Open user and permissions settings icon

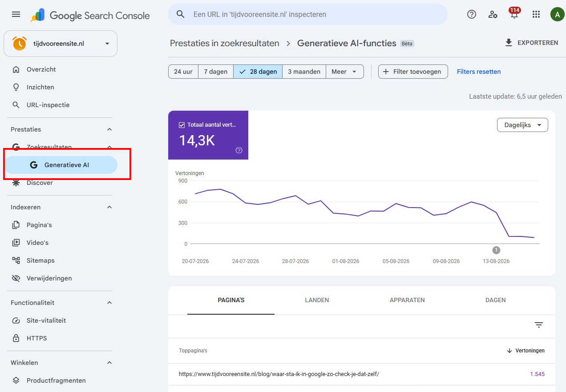(493, 14)
